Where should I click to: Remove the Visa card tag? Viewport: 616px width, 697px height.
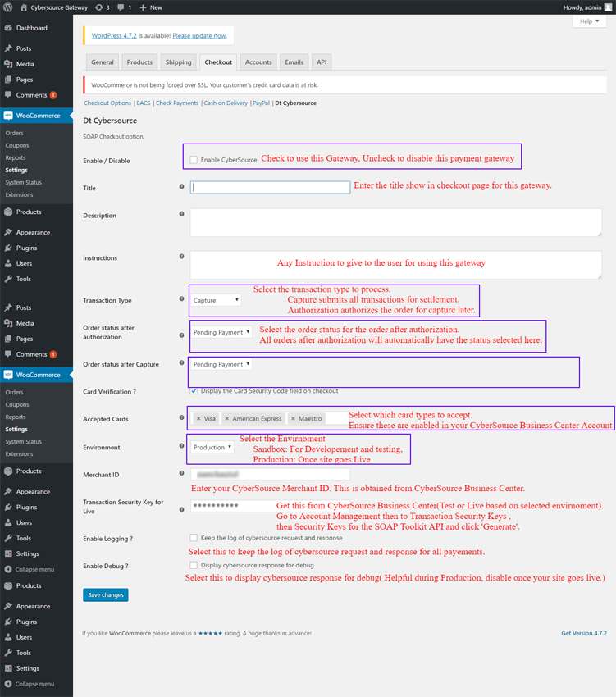point(198,419)
